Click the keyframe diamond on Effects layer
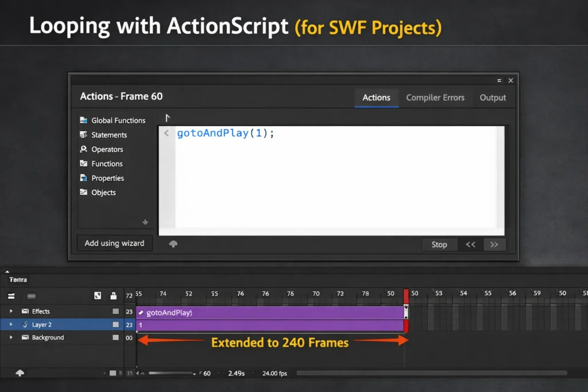The image size is (588, 392). (141, 313)
